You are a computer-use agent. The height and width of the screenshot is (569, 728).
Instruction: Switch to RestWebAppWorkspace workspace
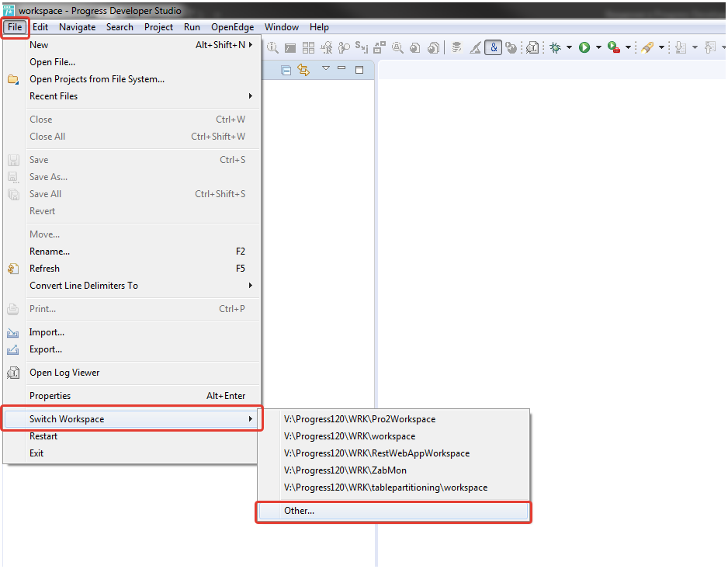[393, 454]
